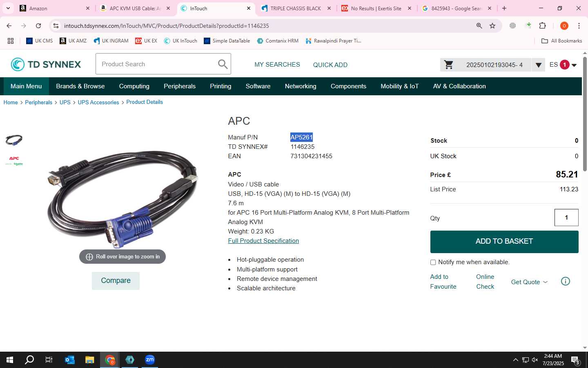Go to UPS Accessories breadcrumb

98,102
